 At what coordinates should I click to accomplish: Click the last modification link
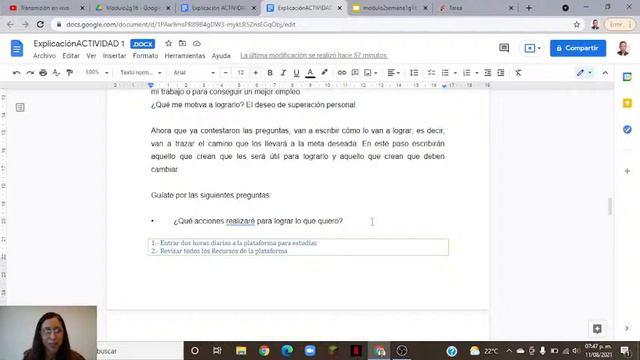tap(313, 55)
